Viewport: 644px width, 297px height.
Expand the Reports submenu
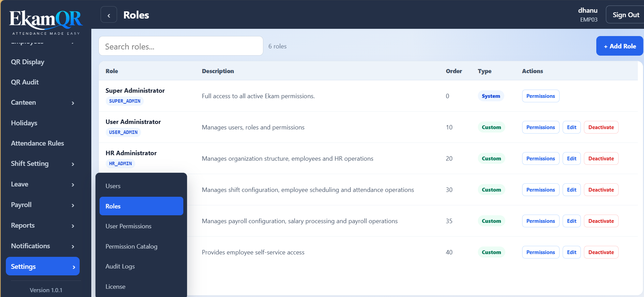pos(43,226)
